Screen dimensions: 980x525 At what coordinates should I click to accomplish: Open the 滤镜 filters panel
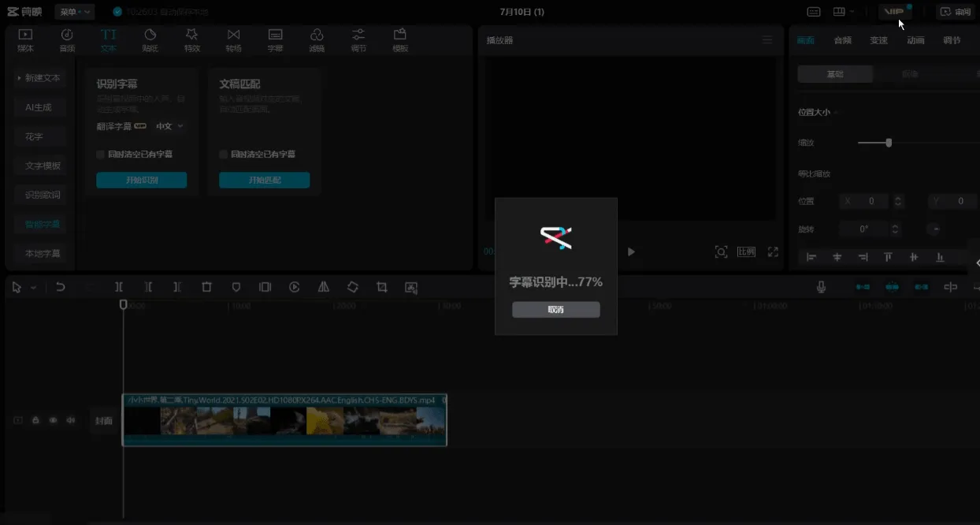317,40
